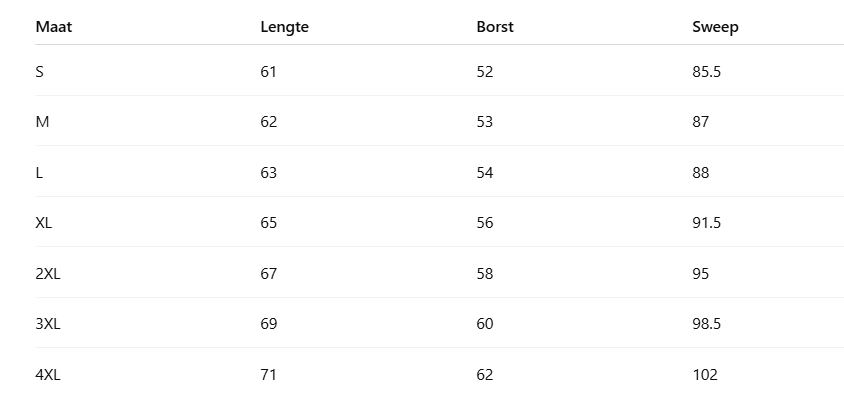844x408 pixels.
Task: Select the 2XL size cell
Action: 48,273
